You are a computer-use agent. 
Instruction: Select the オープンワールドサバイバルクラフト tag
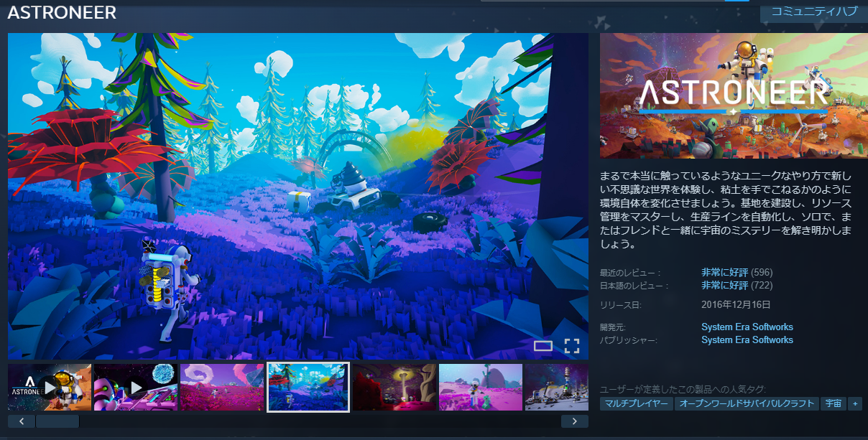click(747, 404)
